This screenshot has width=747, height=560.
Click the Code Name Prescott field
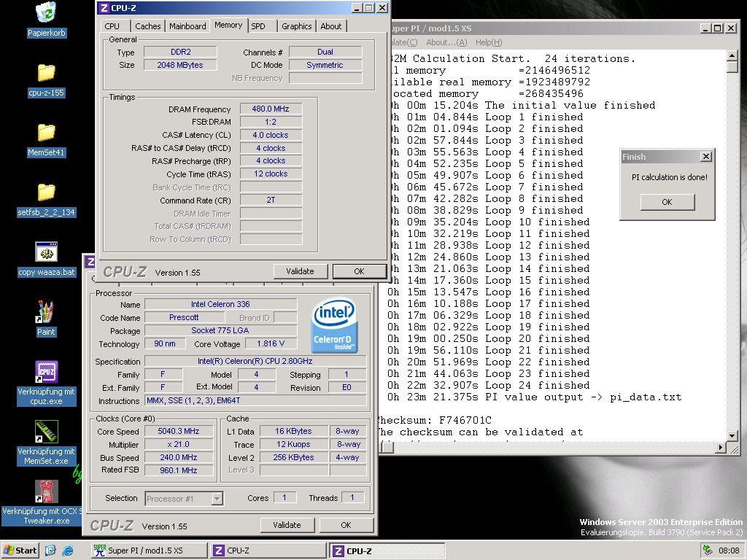[x=184, y=317]
